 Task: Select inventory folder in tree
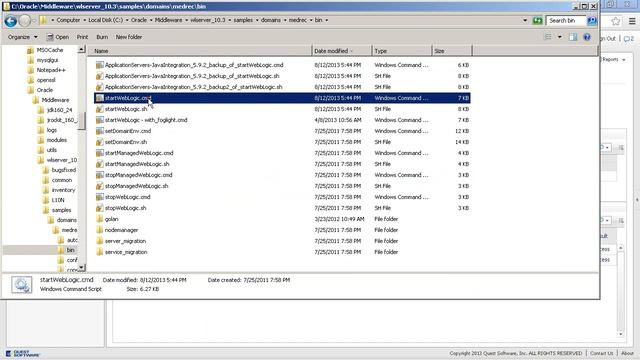tap(63, 190)
